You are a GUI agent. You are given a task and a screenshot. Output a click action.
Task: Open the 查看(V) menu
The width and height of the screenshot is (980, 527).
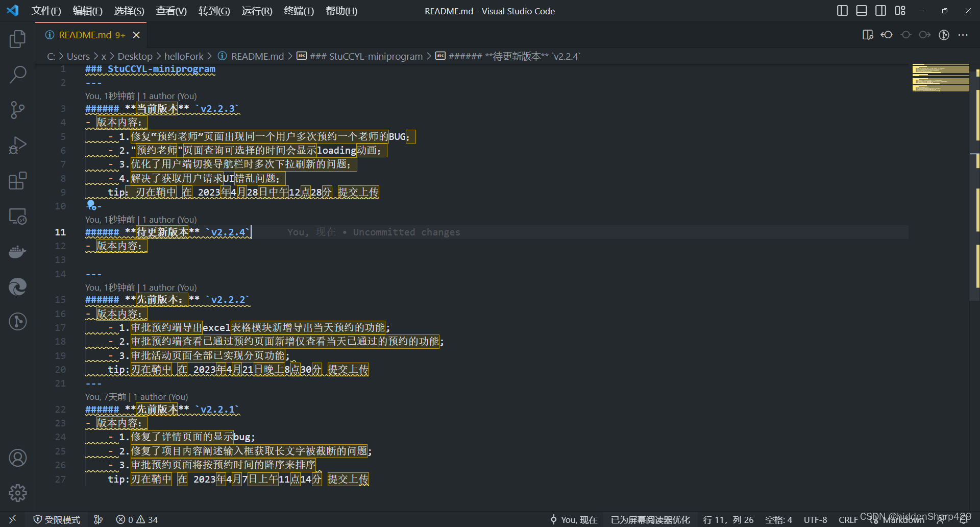tap(171, 11)
